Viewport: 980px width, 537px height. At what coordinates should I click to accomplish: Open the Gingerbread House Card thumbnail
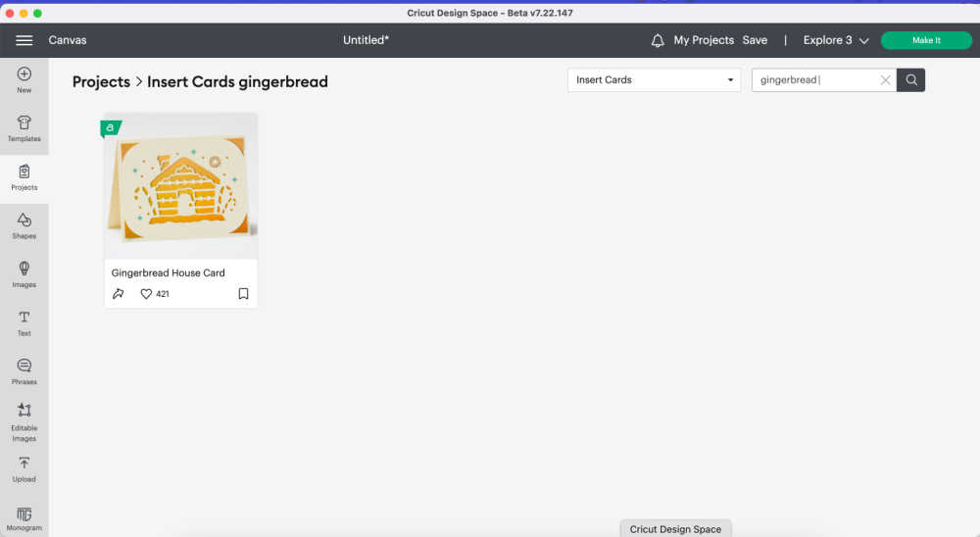180,186
